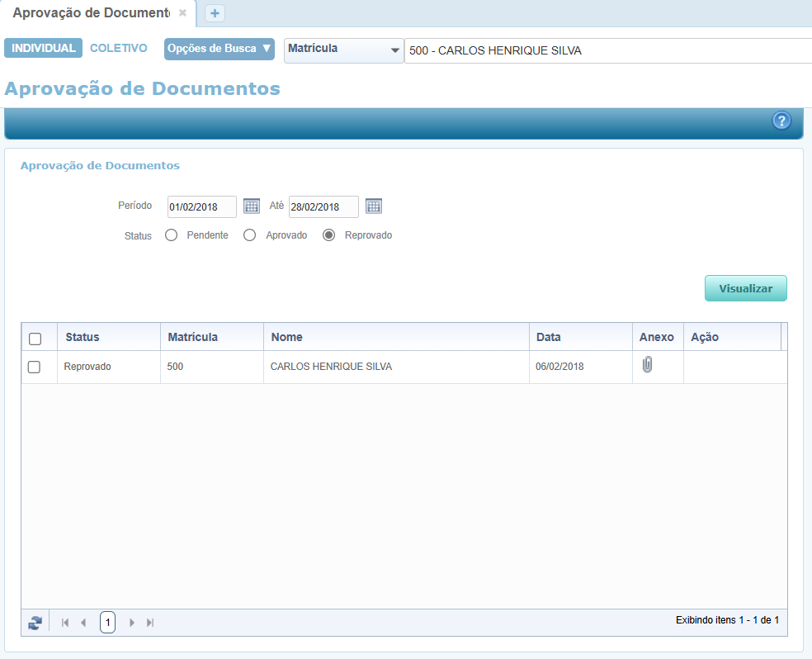Click the Período start date field 01/02/2018
Viewport: 812px width, 659px height.
(202, 206)
